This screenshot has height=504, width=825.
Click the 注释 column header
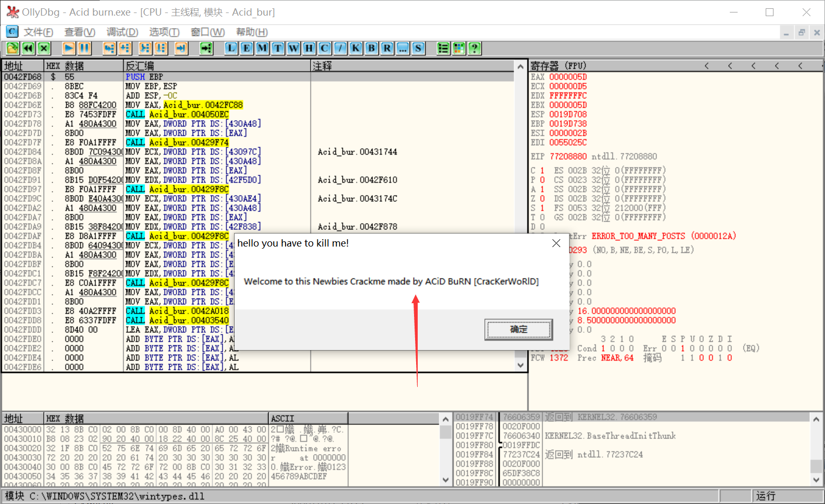pos(412,66)
